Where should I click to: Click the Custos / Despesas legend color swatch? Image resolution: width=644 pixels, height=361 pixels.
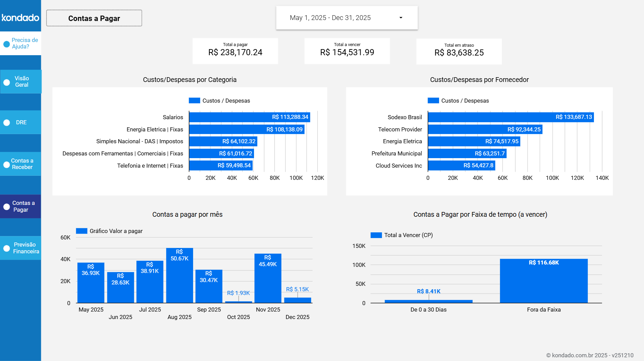(x=194, y=101)
